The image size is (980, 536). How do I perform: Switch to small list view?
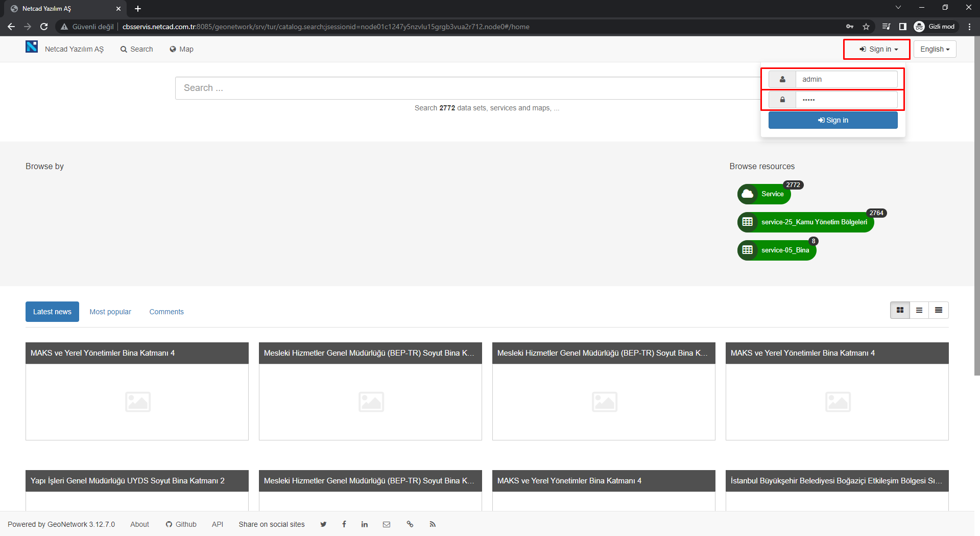tap(919, 310)
